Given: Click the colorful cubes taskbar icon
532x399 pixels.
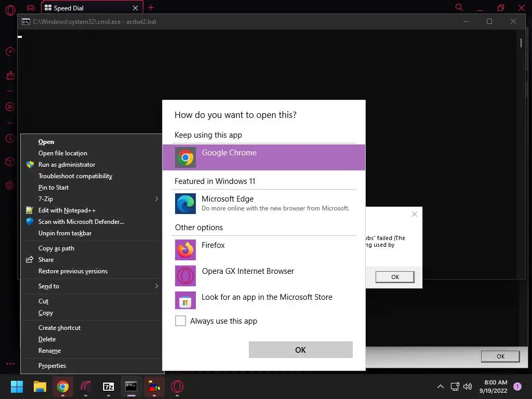Looking at the screenshot, I should [x=154, y=387].
